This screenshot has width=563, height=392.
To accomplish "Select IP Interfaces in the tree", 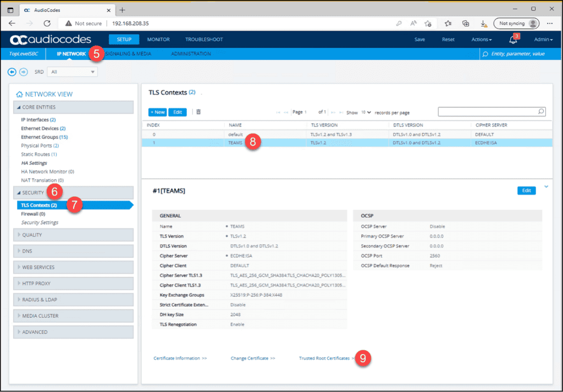I will tap(38, 119).
